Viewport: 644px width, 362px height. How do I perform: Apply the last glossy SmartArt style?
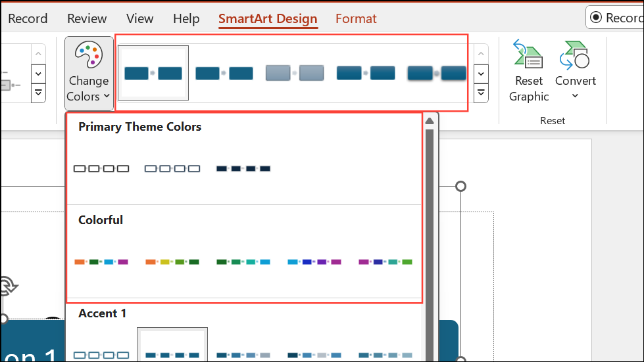pos(437,73)
